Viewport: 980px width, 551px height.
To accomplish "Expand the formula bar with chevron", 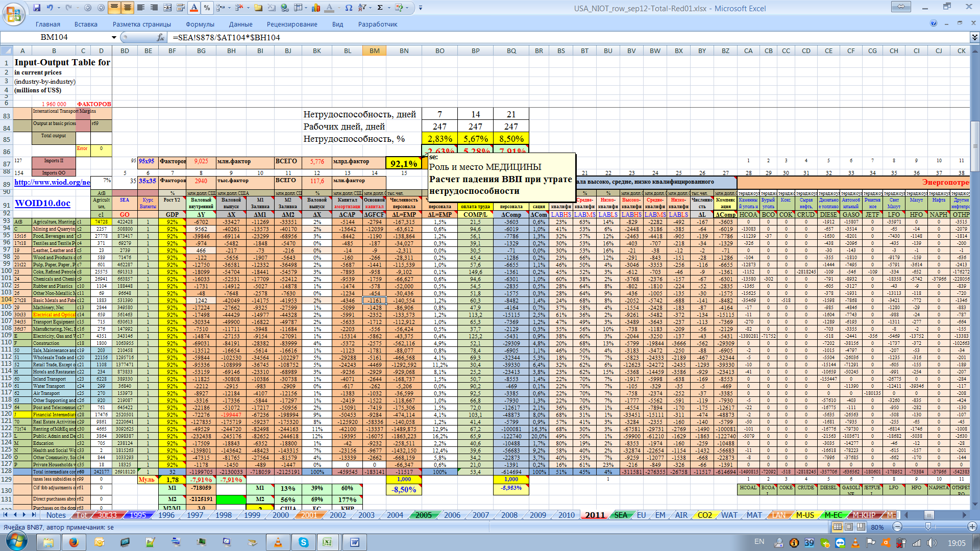I will [x=974, y=37].
